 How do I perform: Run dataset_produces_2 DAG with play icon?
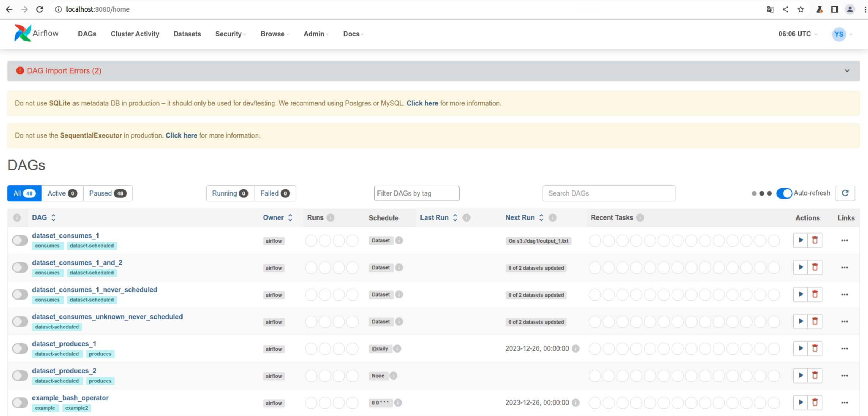coord(800,375)
